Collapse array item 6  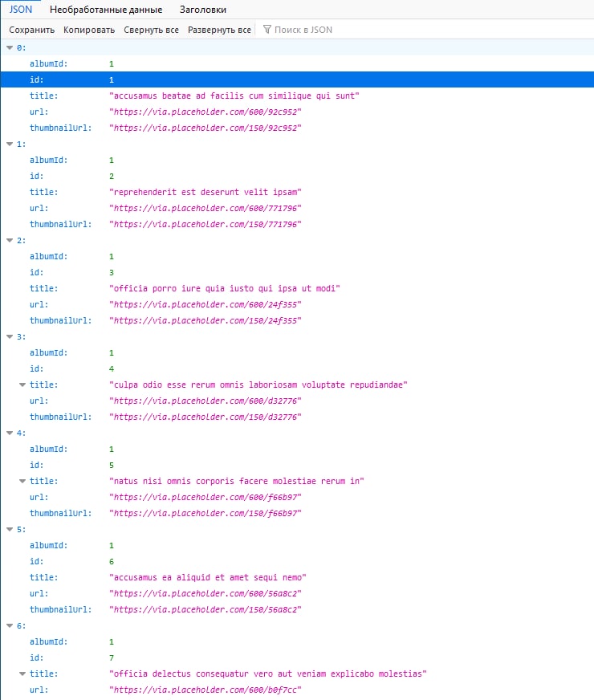[10, 626]
